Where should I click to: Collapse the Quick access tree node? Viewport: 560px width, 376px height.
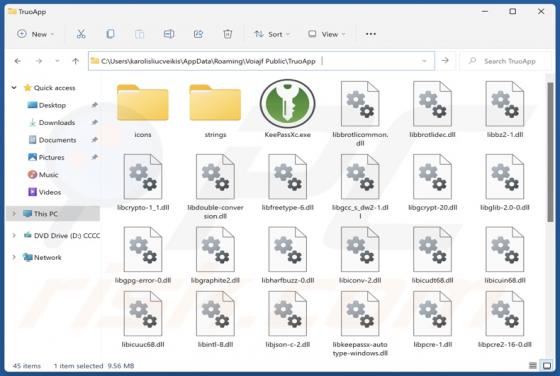[x=14, y=87]
